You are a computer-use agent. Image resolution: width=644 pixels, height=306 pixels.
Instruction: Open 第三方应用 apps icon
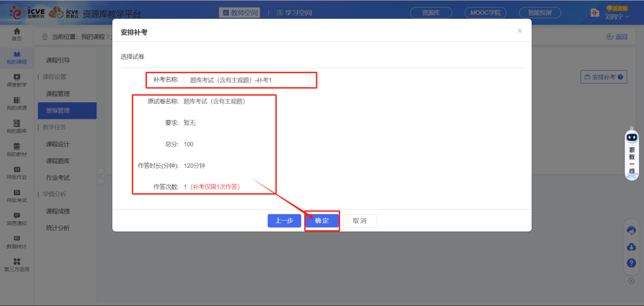point(17,265)
